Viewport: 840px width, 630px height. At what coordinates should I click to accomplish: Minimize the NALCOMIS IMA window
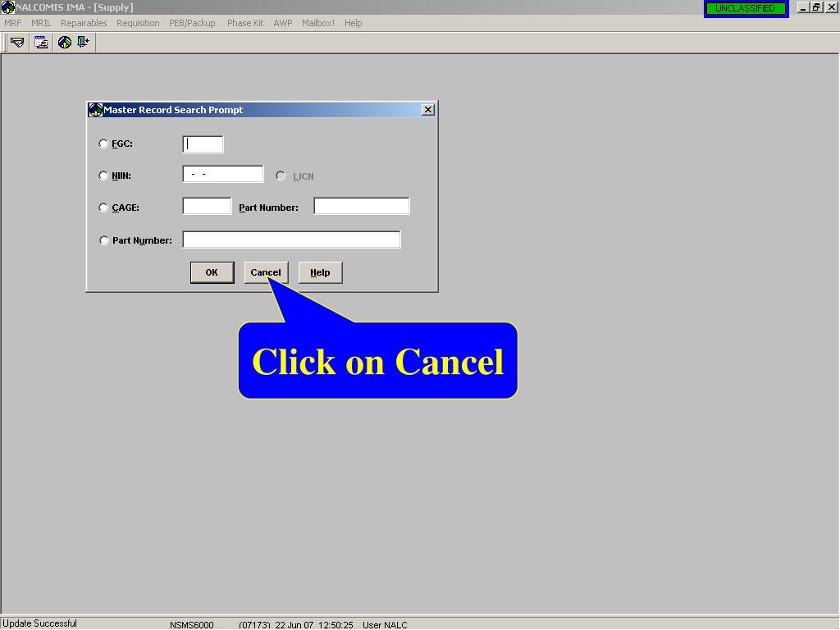pos(802,7)
